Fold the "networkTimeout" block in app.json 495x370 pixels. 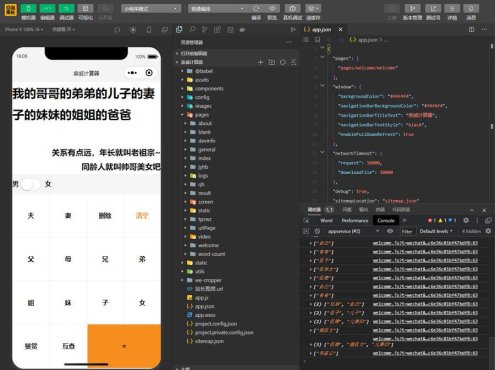click(322, 152)
